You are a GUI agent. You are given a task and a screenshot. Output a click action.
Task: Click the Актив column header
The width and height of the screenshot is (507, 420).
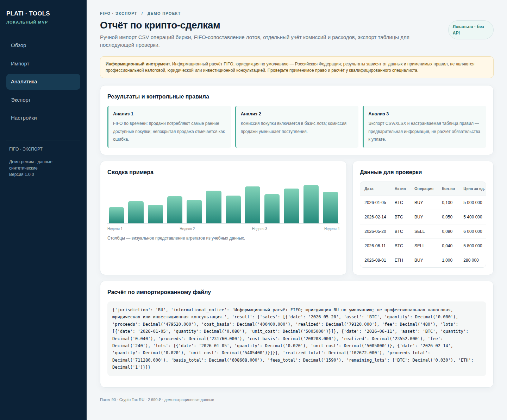(x=400, y=189)
